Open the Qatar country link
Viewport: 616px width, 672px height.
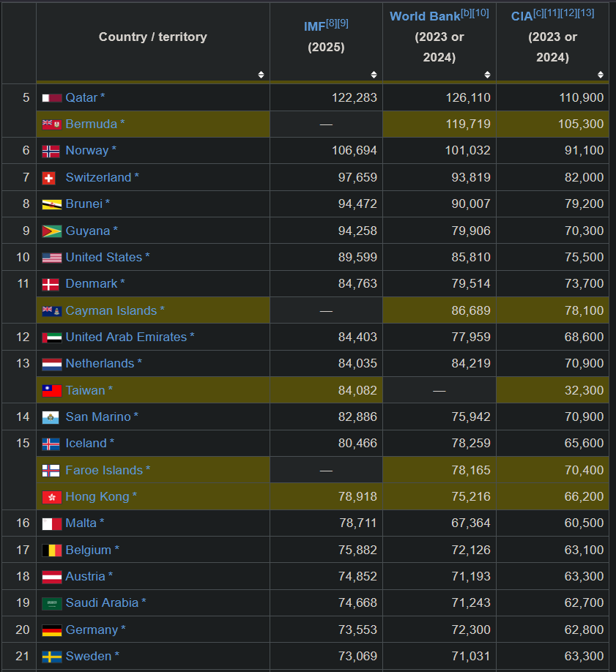click(x=81, y=97)
